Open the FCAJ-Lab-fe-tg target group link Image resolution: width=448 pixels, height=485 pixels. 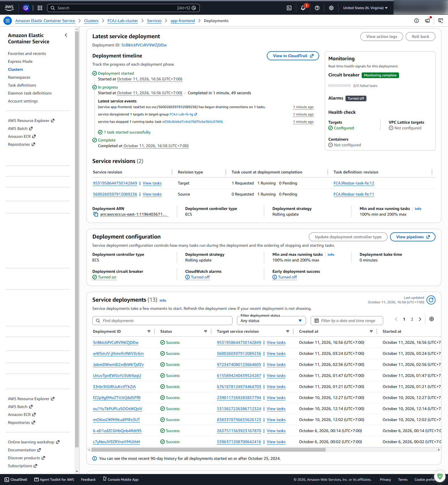(x=183, y=114)
